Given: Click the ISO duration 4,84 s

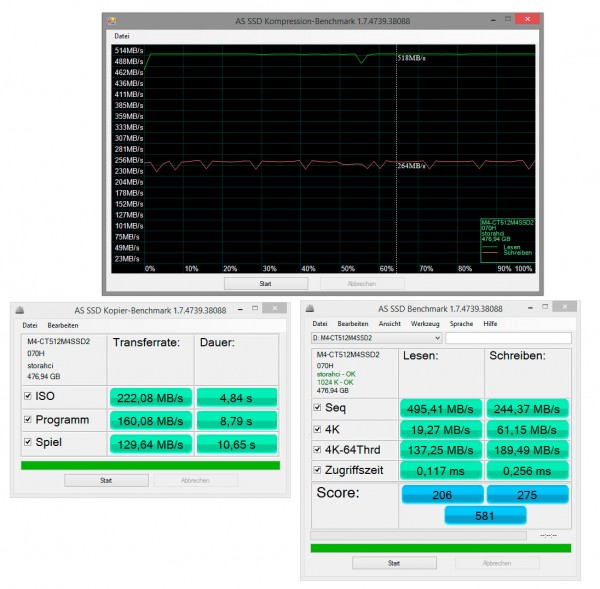Looking at the screenshot, I should 236,398.
